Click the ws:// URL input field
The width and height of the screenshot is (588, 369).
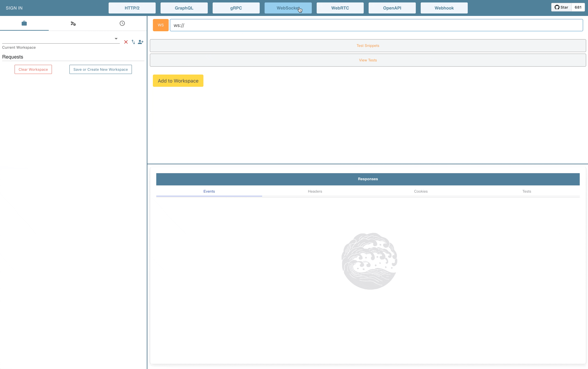pyautogui.click(x=376, y=25)
